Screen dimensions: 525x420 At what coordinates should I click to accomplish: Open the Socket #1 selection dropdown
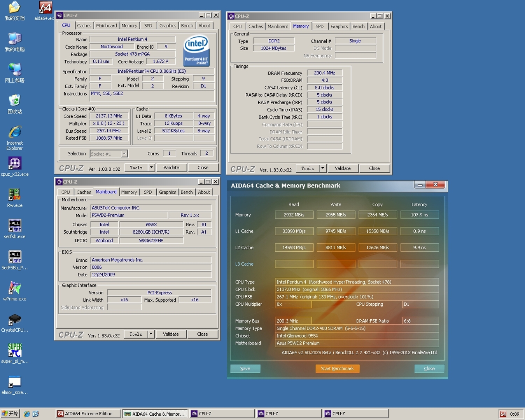click(x=124, y=154)
